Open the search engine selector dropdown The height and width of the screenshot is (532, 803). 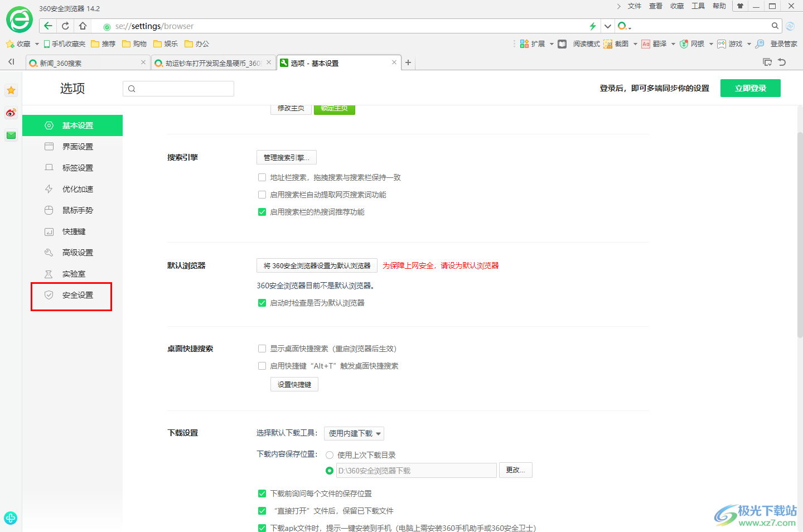[x=625, y=26]
